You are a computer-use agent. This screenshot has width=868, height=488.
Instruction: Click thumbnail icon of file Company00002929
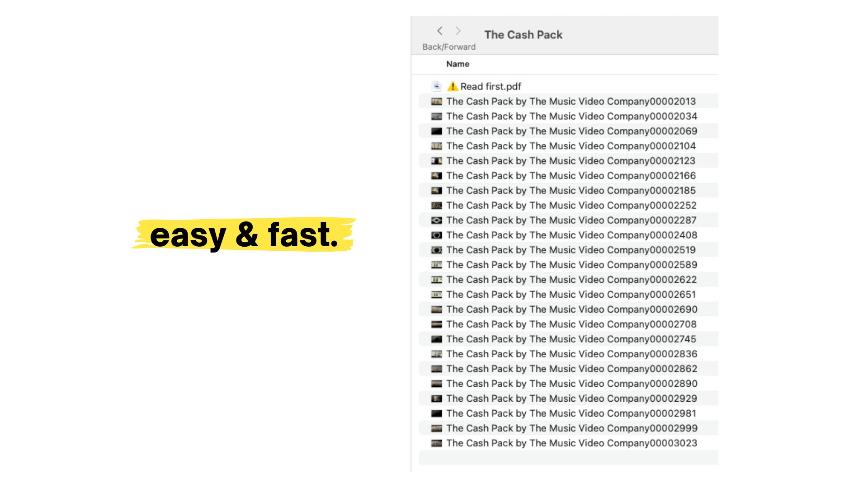point(436,399)
